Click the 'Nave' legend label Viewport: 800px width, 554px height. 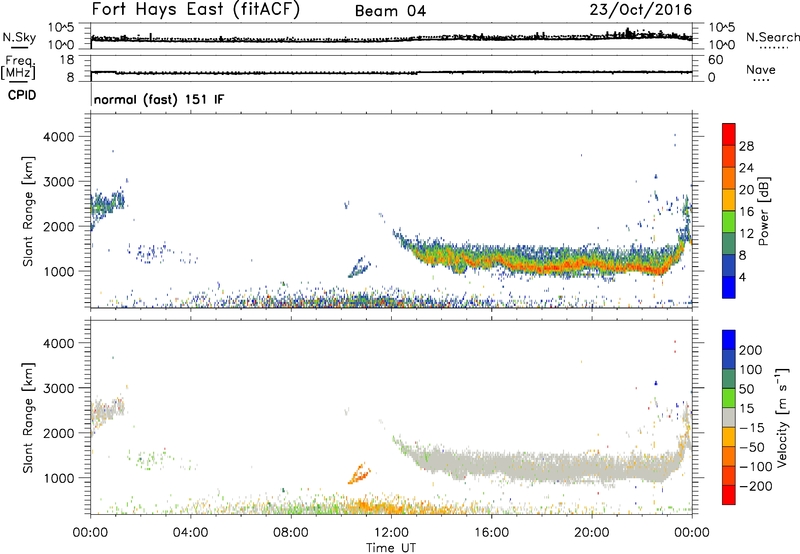click(x=761, y=70)
